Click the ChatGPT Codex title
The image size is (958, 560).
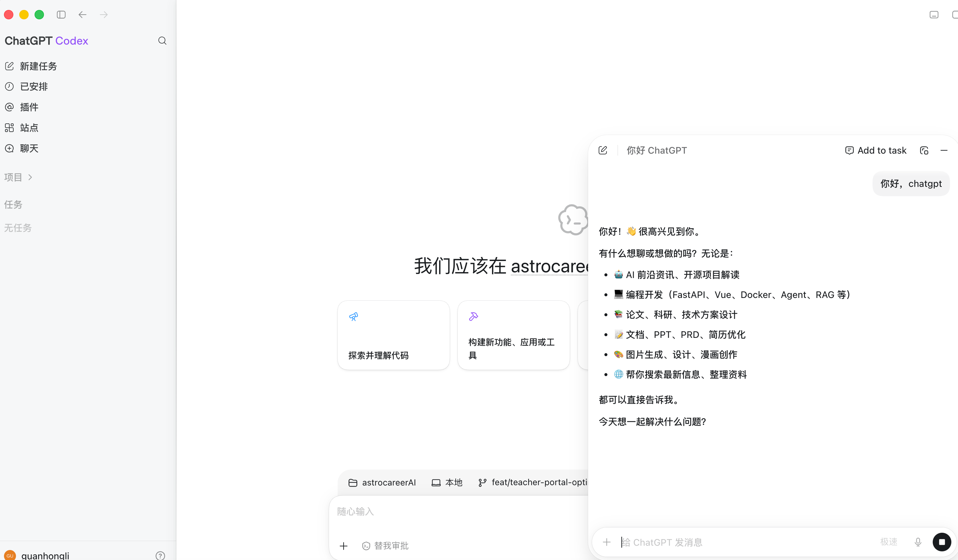[46, 41]
